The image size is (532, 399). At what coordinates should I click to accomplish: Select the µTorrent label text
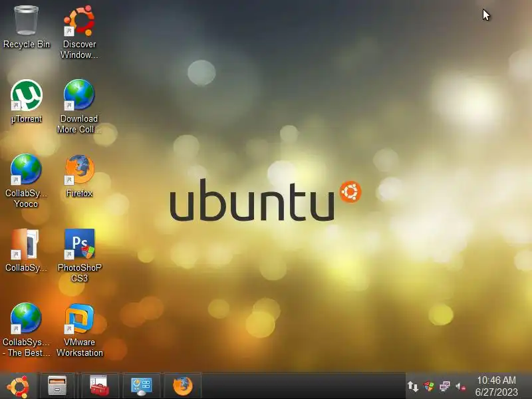[x=27, y=119]
